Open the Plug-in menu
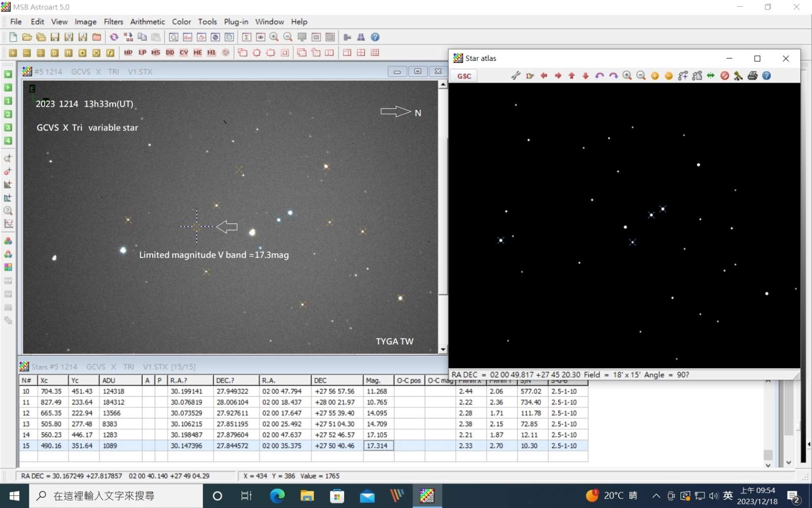 pos(236,22)
